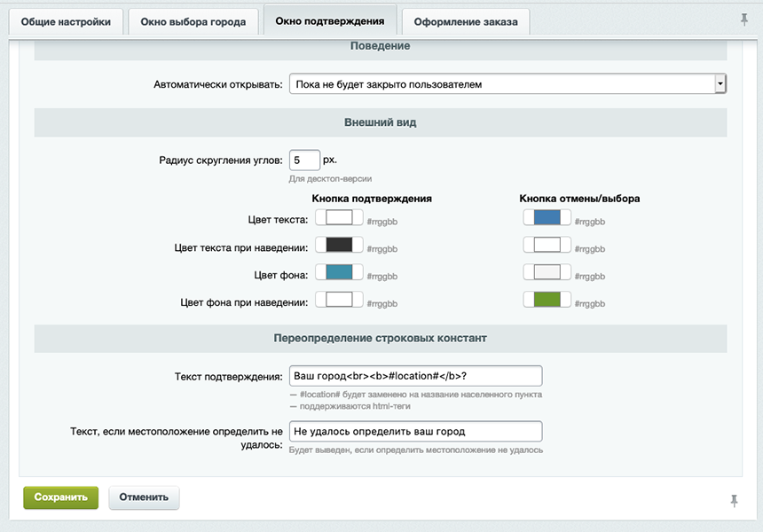The image size is (763, 532).
Task: Switch to the Оформление заказа tab
Action: [465, 20]
